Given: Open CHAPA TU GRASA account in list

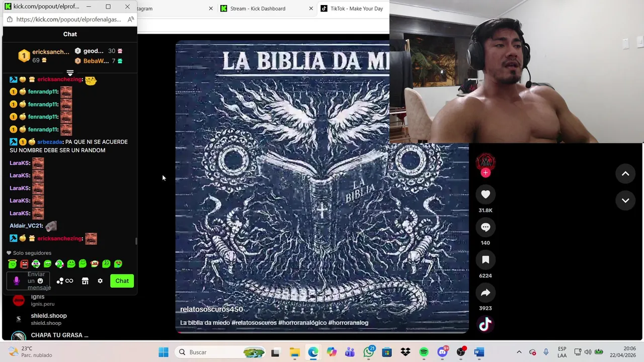Looking at the screenshot, I should coord(50,335).
